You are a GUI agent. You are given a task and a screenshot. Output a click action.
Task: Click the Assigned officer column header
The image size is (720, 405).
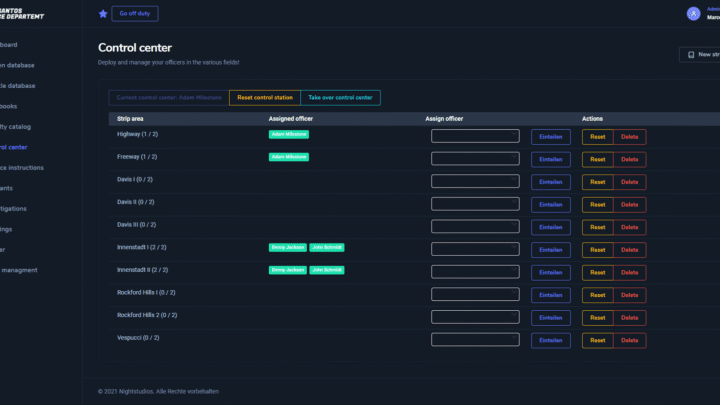click(x=291, y=119)
